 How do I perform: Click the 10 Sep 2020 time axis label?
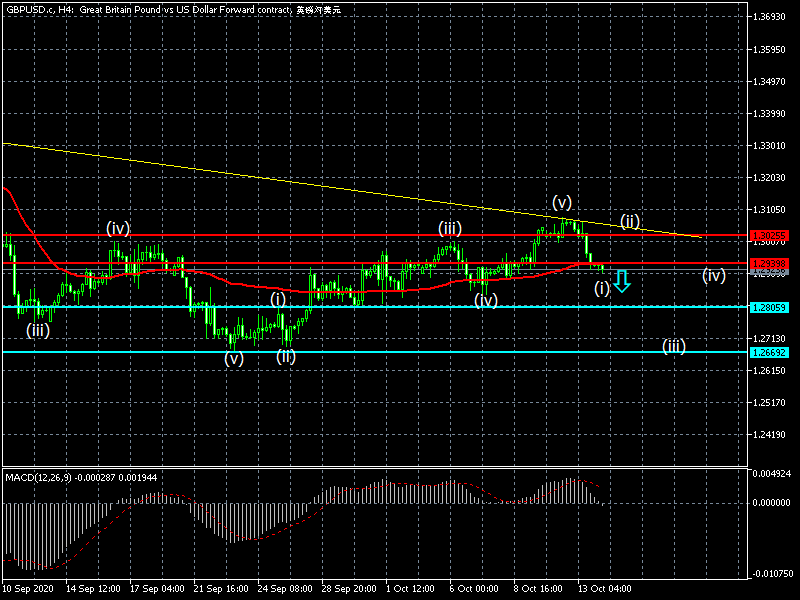pyautogui.click(x=28, y=589)
